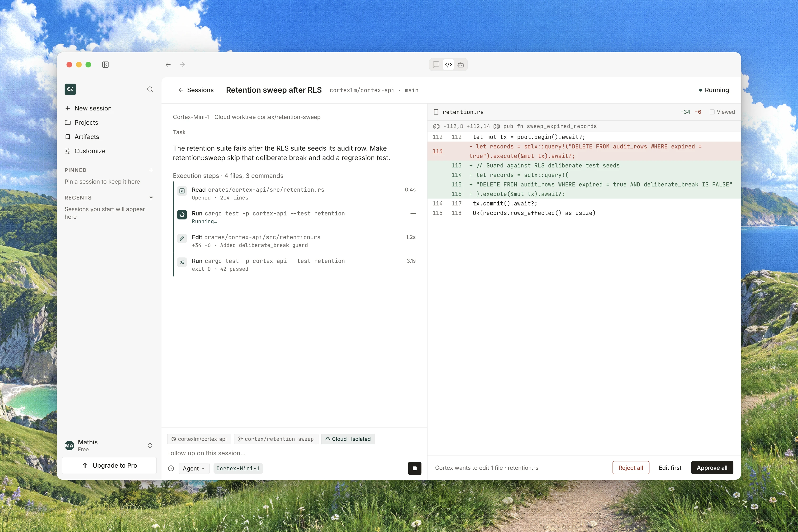
Task: Choose Edit first
Action: [x=670, y=468]
